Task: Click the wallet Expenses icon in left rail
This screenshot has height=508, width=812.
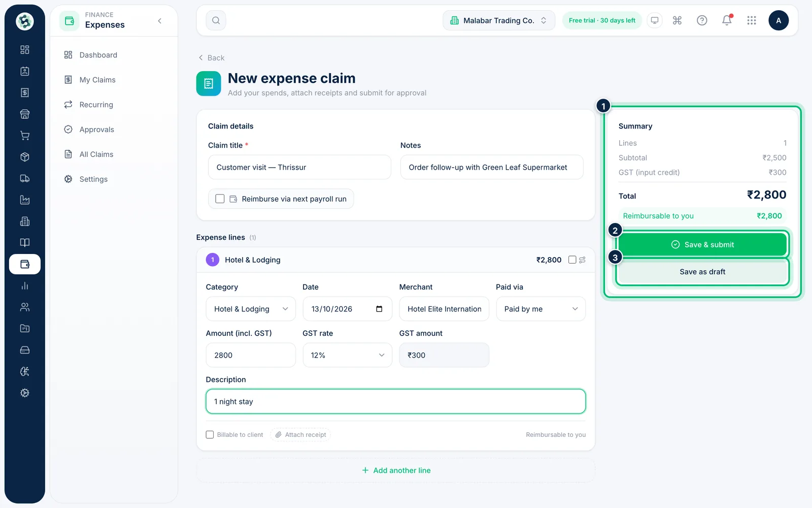Action: (x=25, y=264)
